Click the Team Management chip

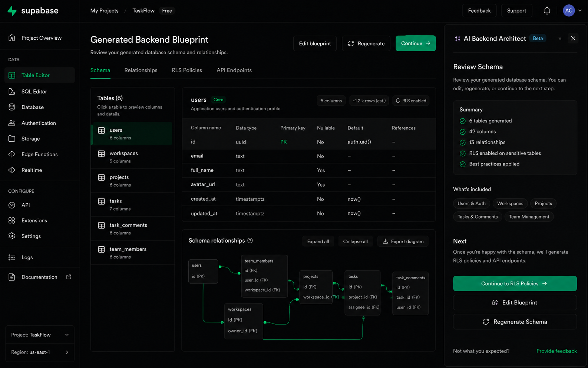(x=529, y=217)
